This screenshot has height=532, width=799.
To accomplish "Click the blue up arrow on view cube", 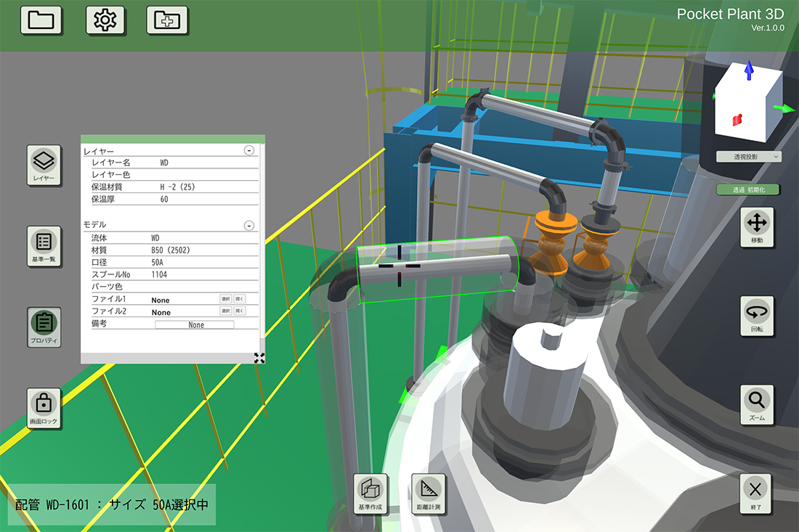I will (749, 70).
